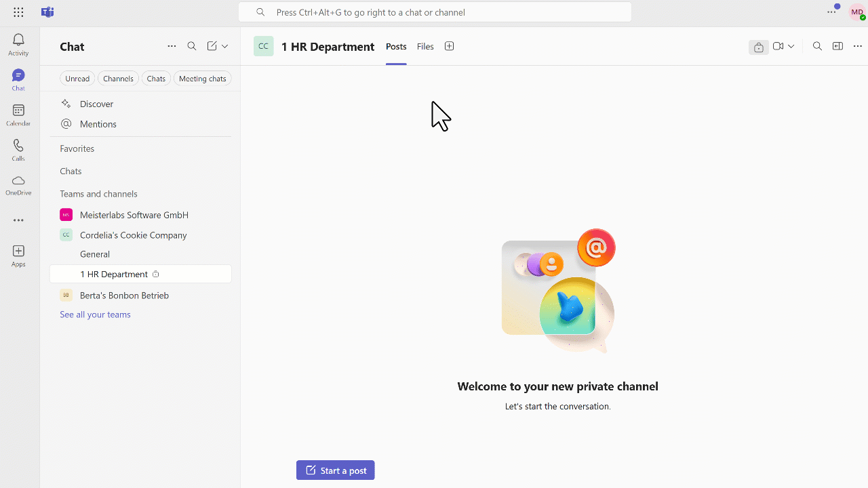The image size is (868, 488).
Task: Start a meeting with video camera icon
Action: pyautogui.click(x=778, y=46)
